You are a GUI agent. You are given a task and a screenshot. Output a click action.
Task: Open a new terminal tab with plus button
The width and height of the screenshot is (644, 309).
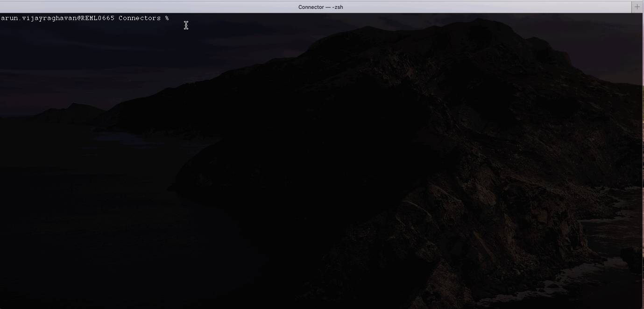pos(637,7)
